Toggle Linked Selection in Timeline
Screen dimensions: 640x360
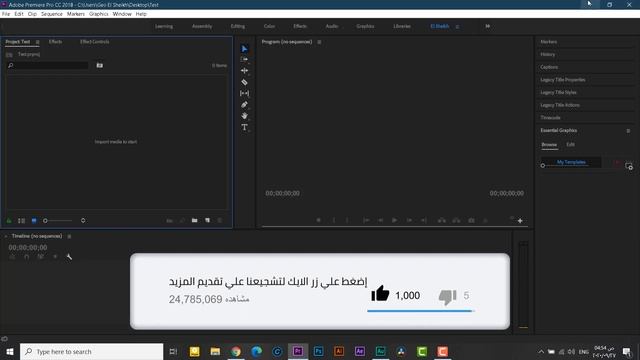(x=40, y=257)
